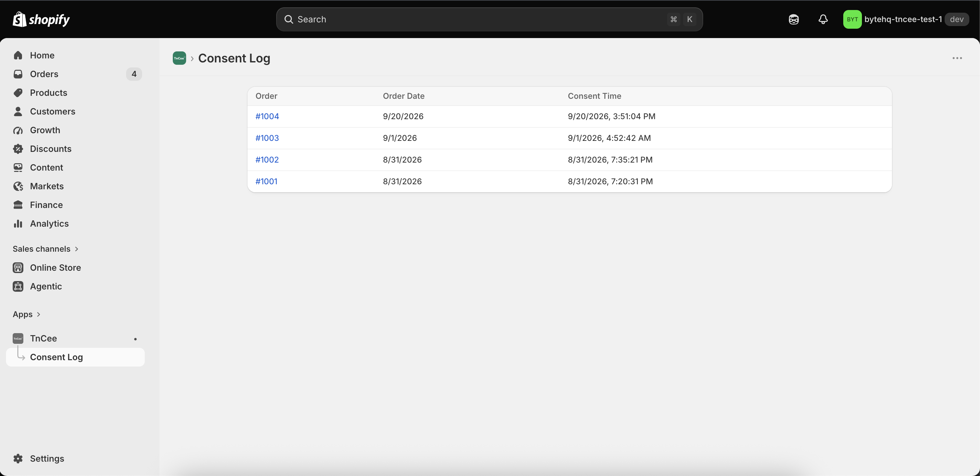Click consent time 8/31/2026, 7:20:31 PM

tap(610, 181)
